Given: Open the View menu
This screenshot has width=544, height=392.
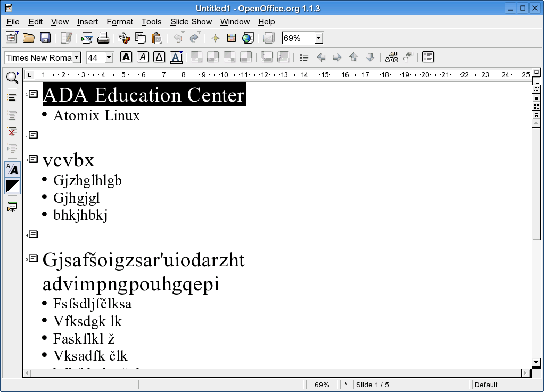Looking at the screenshot, I should (x=60, y=22).
